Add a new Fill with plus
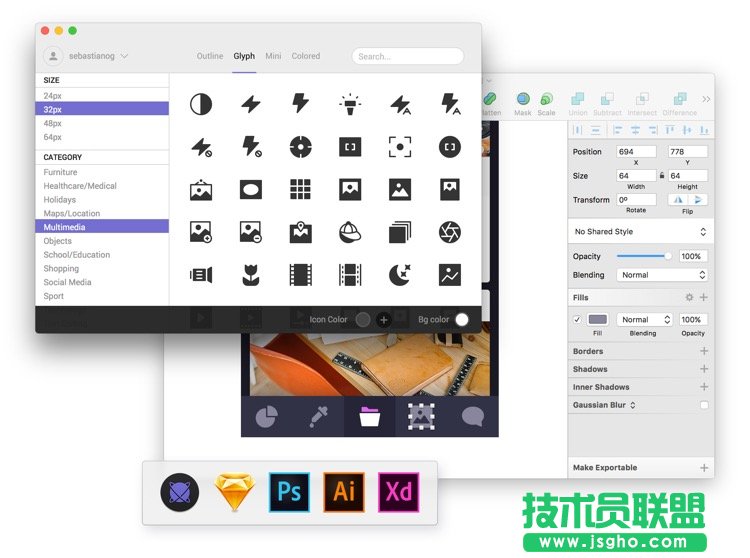 pos(704,297)
